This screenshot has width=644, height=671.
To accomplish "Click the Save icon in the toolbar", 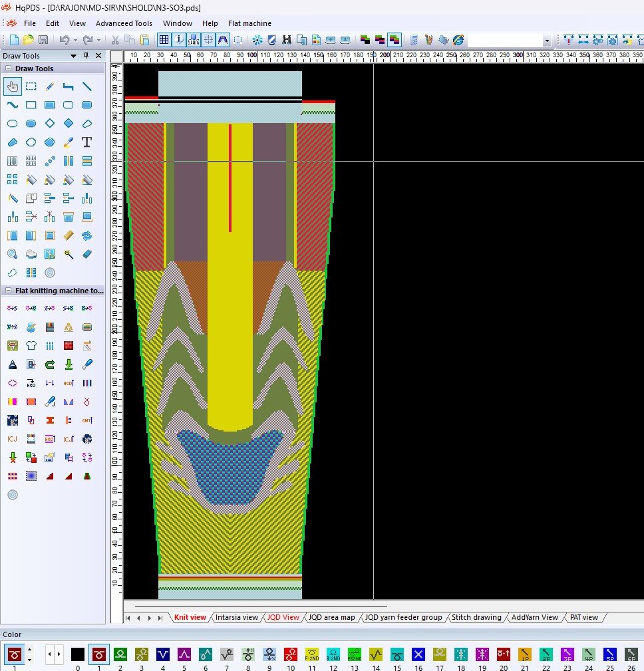I will click(x=43, y=41).
